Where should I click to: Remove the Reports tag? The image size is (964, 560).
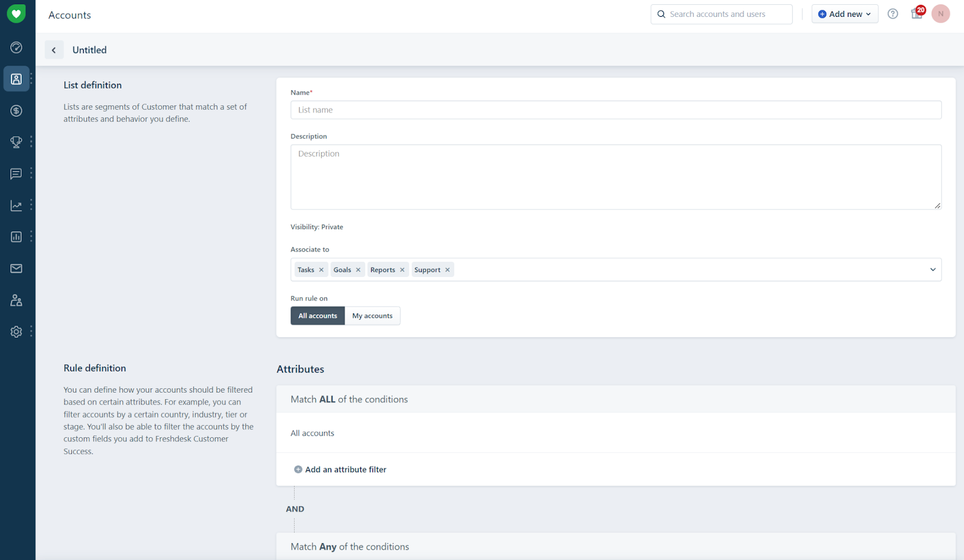(402, 270)
